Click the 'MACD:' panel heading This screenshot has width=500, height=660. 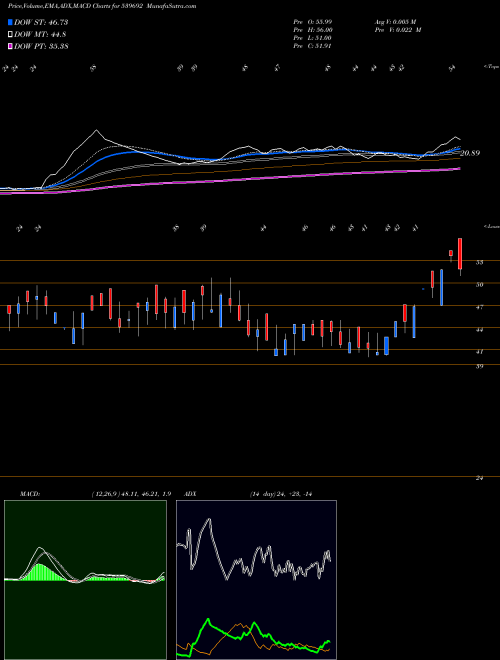click(x=29, y=494)
